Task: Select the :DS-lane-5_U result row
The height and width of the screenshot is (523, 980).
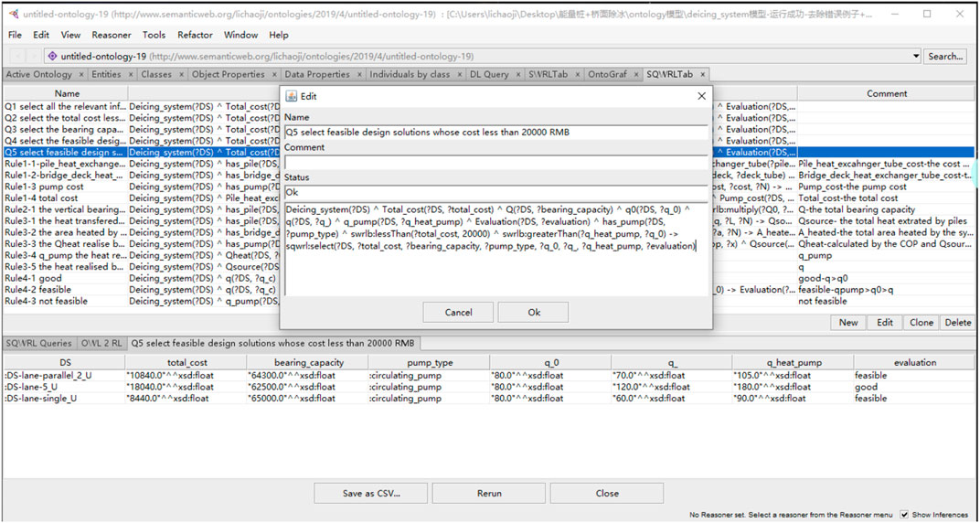Action: [x=489, y=387]
